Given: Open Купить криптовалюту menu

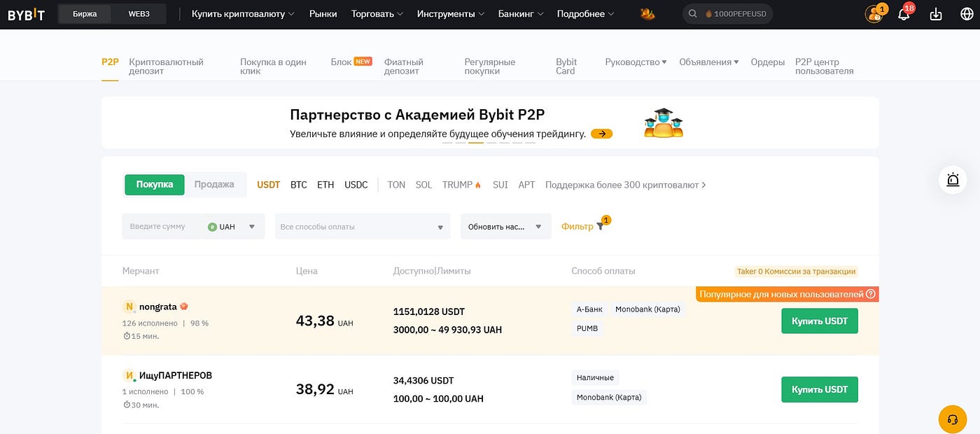Looking at the screenshot, I should point(243,14).
